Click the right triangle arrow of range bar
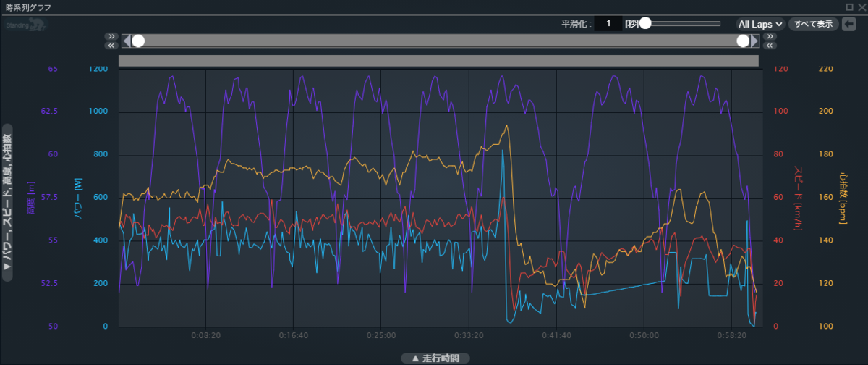Image resolution: width=868 pixels, height=365 pixels. coord(754,41)
